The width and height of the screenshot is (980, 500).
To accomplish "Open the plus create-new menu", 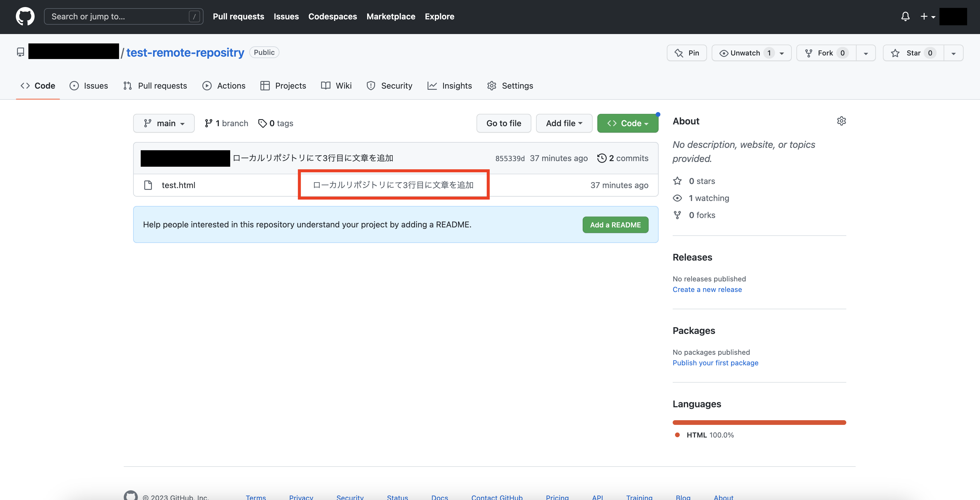I will point(928,16).
